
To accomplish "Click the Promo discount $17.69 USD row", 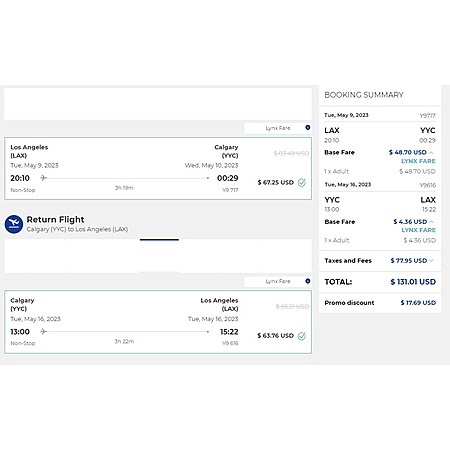I will point(380,303).
